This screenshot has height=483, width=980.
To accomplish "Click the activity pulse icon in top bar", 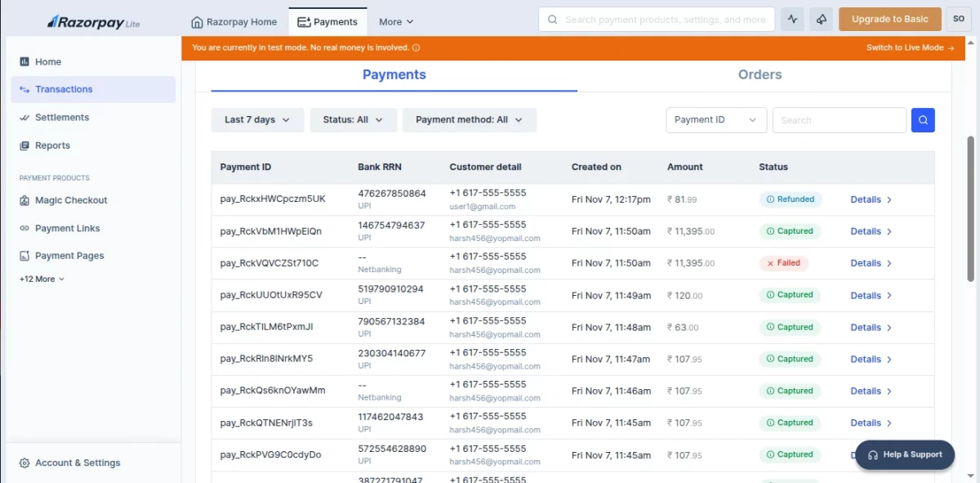I will coord(791,18).
